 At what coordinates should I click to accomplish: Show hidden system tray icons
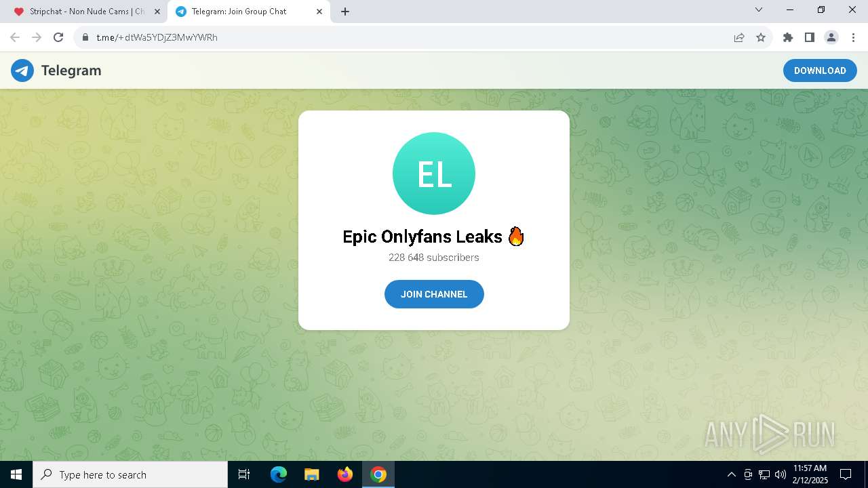pyautogui.click(x=731, y=474)
